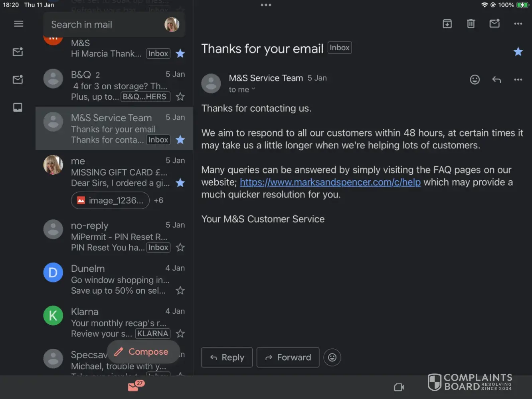The width and height of the screenshot is (532, 399).
Task: Delete the open email with trash icon
Action: [x=471, y=24]
